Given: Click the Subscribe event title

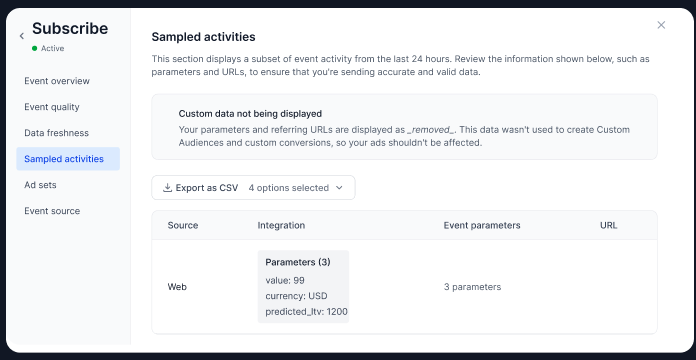Looking at the screenshot, I should pos(70,28).
